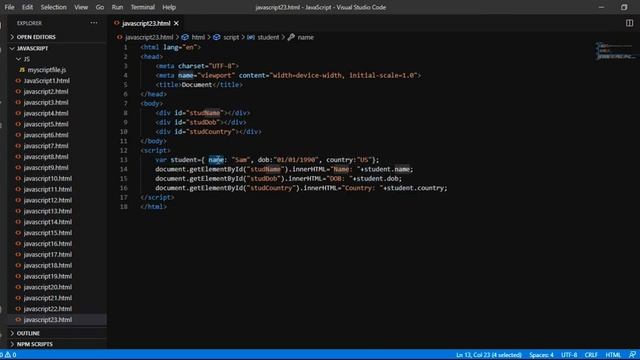The height and width of the screenshot is (360, 640).
Task: Click the html breadcrumb segment
Action: [198, 37]
